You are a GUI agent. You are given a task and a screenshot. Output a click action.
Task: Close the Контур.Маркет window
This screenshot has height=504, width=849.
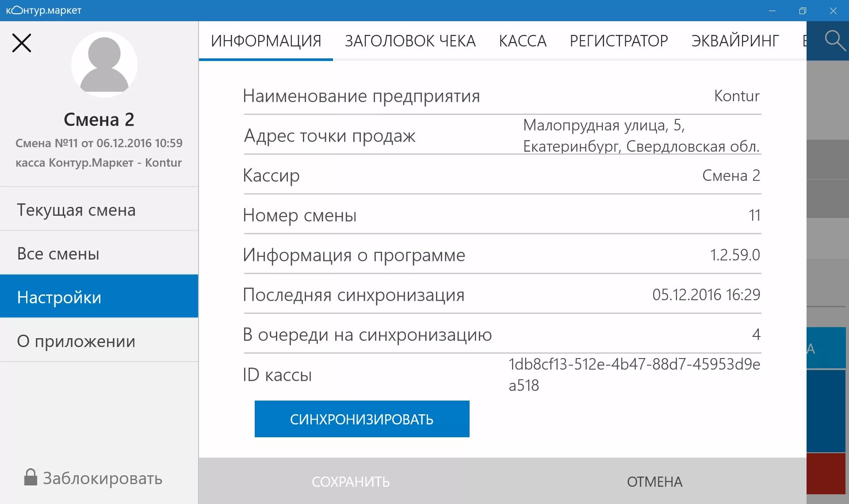833,11
